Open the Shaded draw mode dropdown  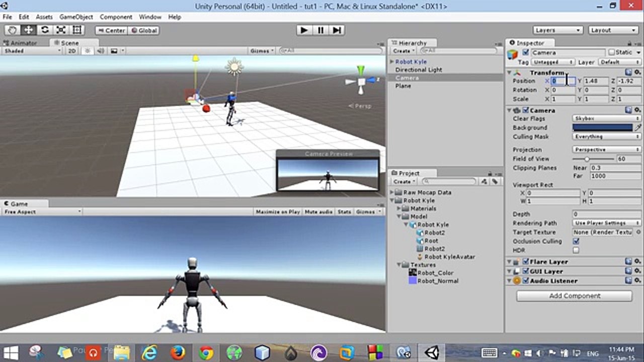click(32, 51)
